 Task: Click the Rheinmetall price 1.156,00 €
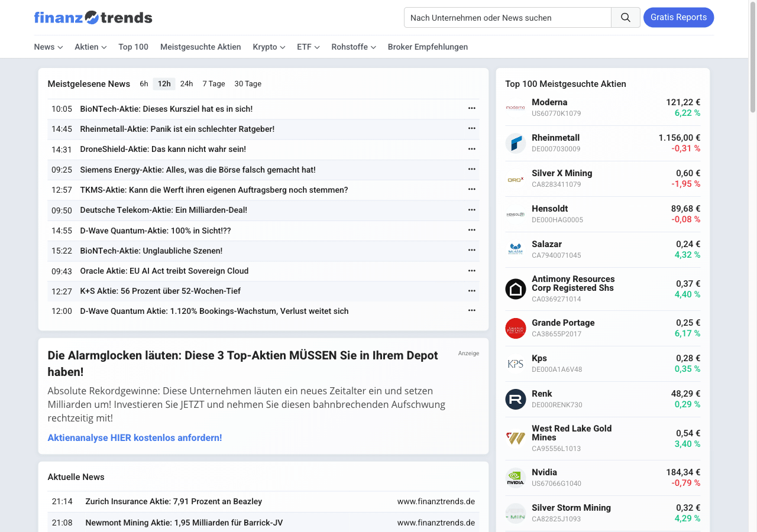point(680,138)
